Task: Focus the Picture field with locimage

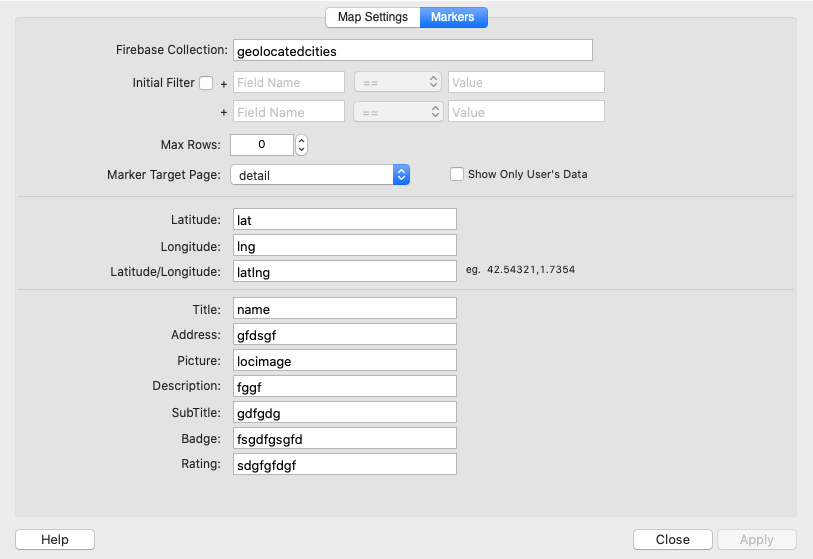Action: 344,360
